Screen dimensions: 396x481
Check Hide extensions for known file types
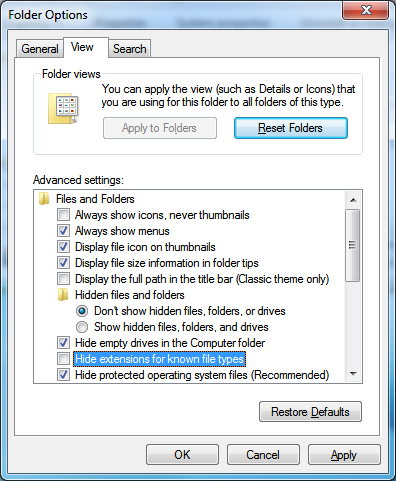pos(63,359)
